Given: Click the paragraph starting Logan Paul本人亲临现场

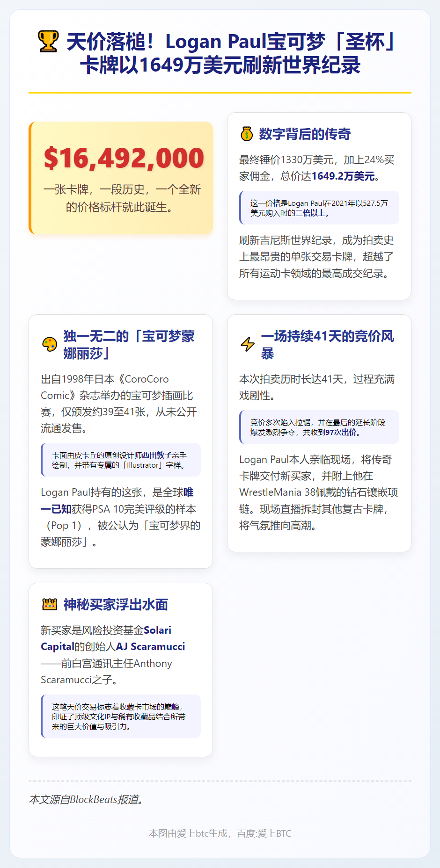Looking at the screenshot, I should (x=319, y=492).
